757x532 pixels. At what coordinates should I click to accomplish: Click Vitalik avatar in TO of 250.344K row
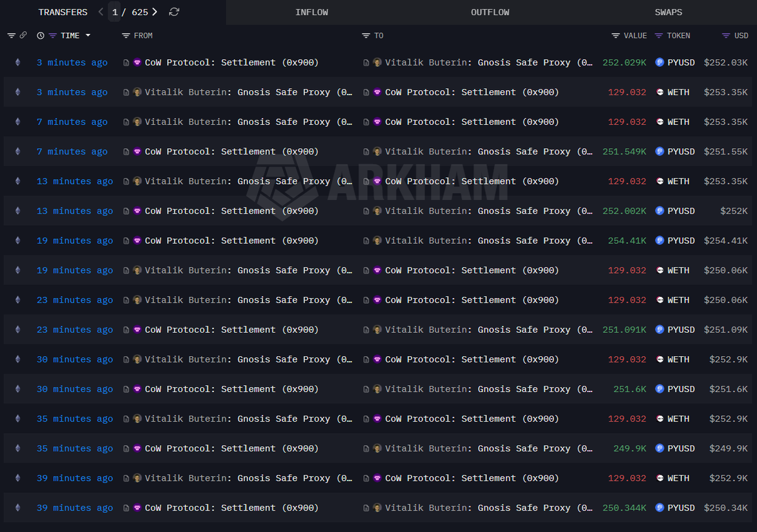tap(377, 508)
